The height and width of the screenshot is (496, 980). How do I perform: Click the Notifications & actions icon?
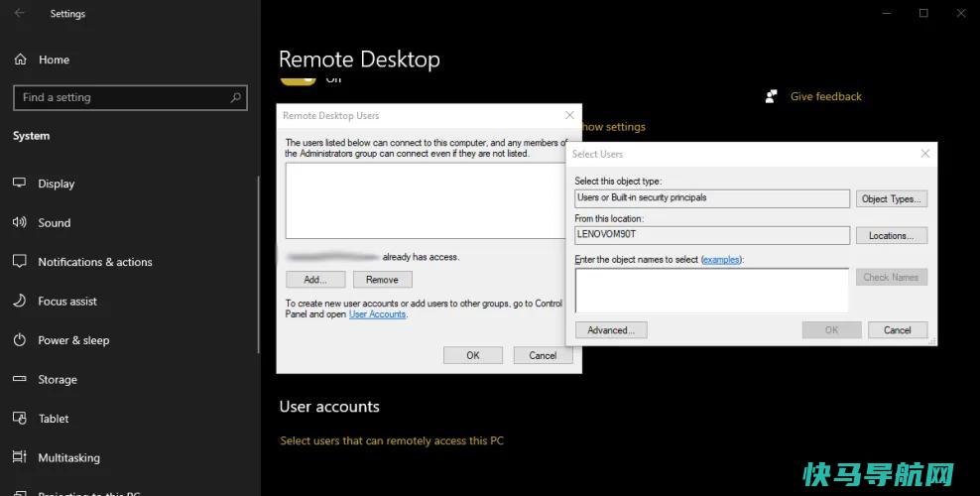(20, 261)
